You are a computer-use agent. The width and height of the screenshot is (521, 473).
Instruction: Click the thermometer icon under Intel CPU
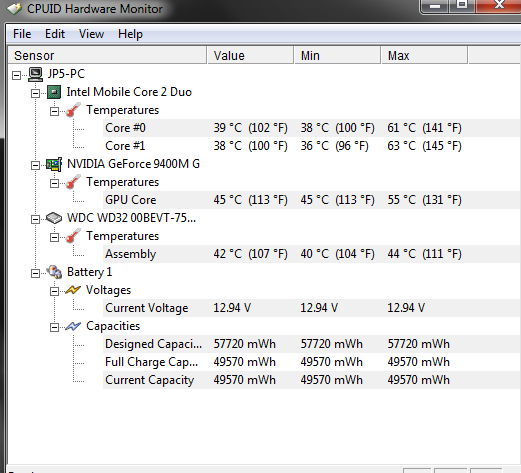[73, 110]
